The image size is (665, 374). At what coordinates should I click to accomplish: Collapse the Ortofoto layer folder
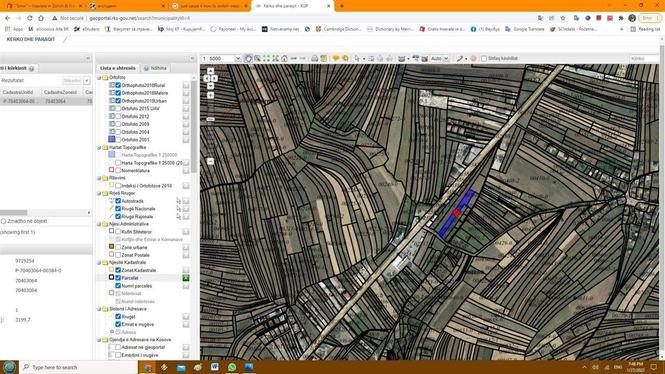tap(99, 78)
